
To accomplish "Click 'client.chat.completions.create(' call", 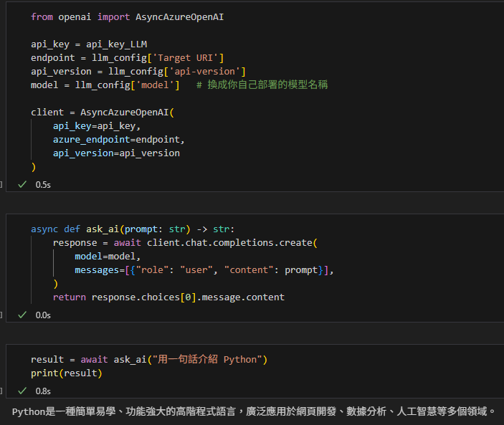I will tap(232, 242).
